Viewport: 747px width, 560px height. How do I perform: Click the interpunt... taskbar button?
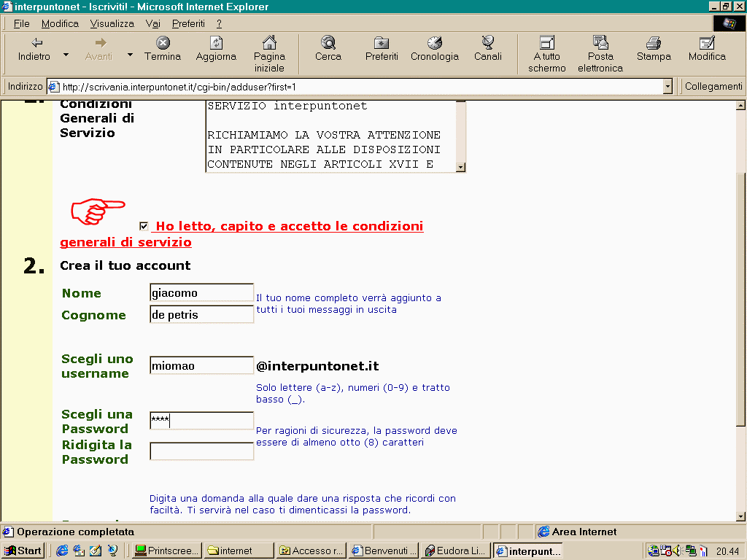click(x=528, y=551)
